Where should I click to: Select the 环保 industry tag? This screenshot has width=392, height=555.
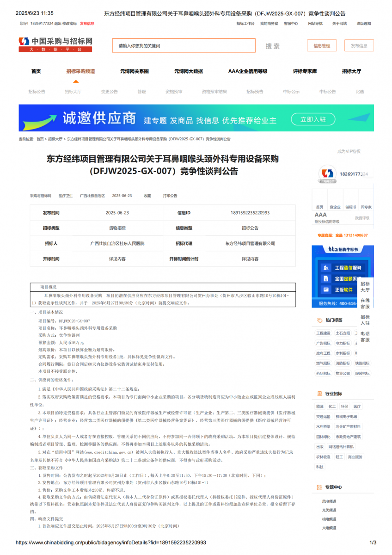(344, 407)
